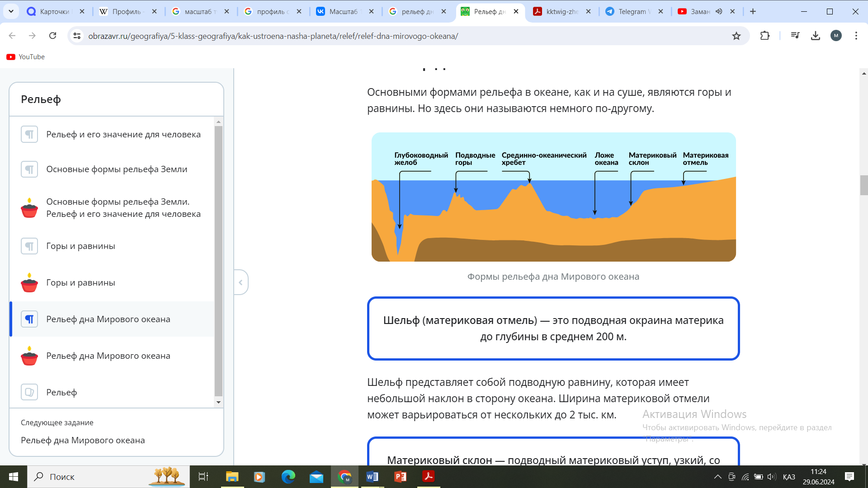Open 'Горы и равнины' lesson item
The image size is (868, 488).
pyautogui.click(x=80, y=246)
